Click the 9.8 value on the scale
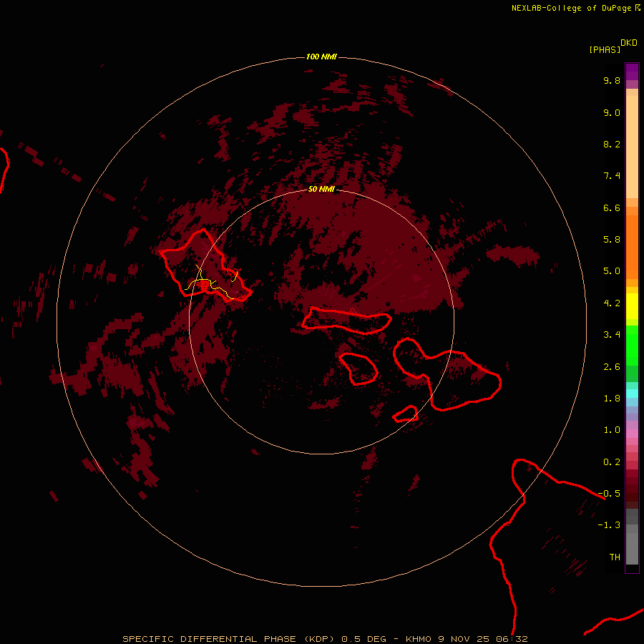 pyautogui.click(x=612, y=80)
